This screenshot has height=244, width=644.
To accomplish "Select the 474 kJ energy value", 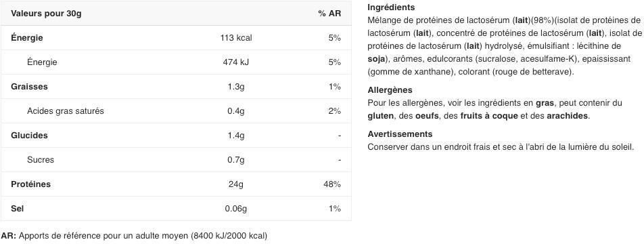I will [x=236, y=62].
